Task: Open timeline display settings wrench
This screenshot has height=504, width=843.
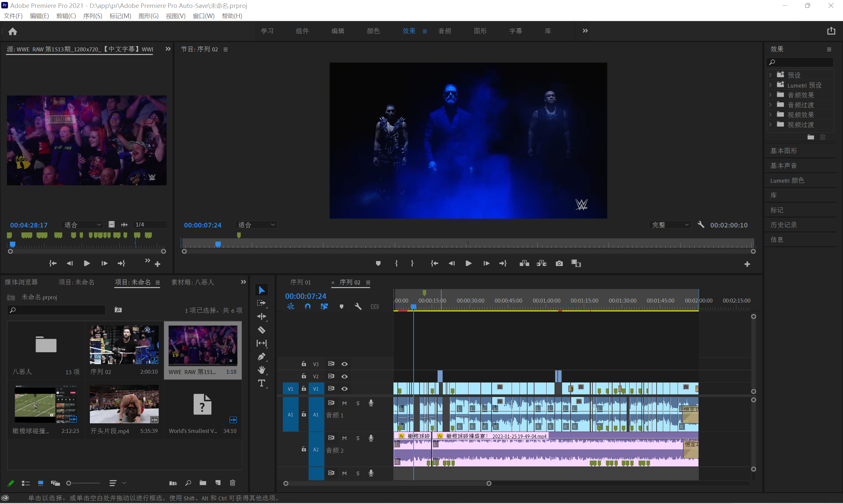Action: 358,307
